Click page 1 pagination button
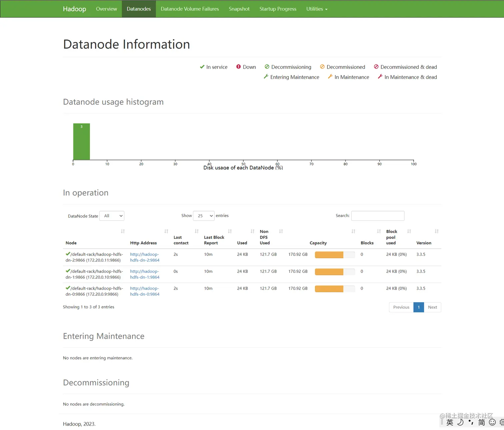 click(x=419, y=307)
